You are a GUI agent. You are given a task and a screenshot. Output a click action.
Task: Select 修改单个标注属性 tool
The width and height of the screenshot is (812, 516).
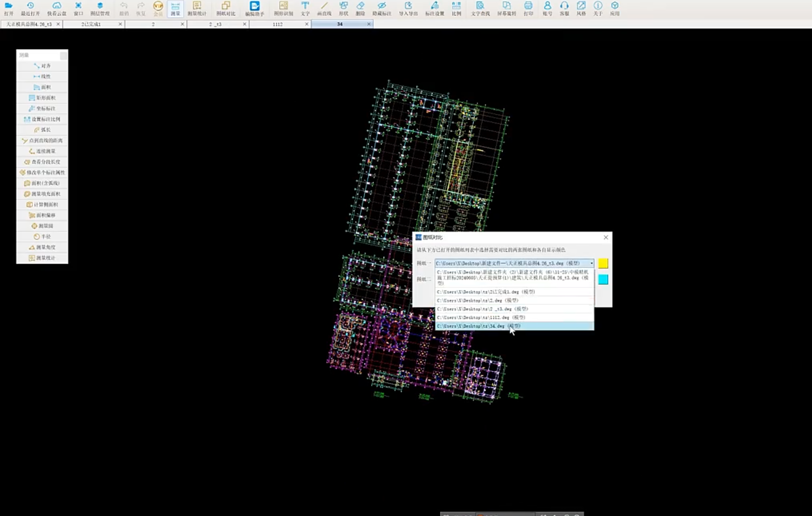42,172
